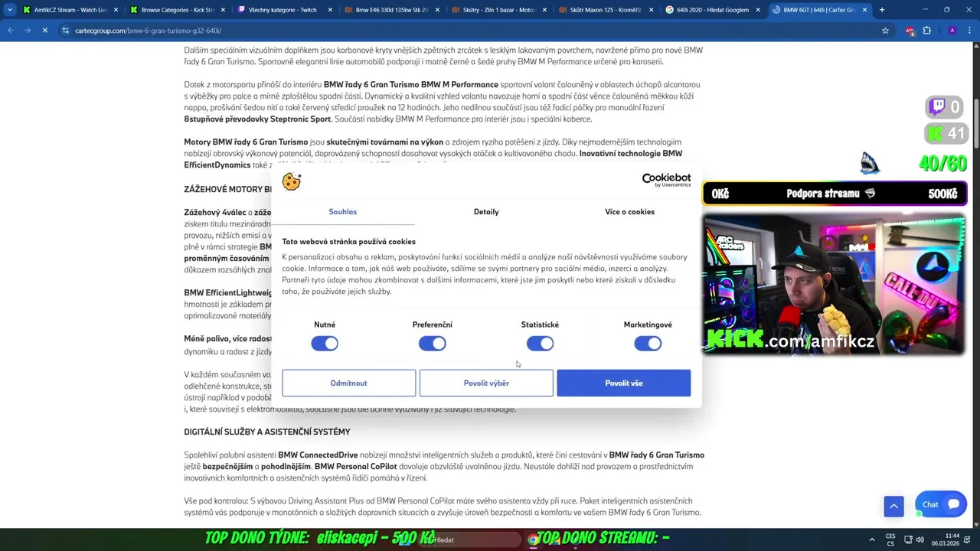Screen dimensions: 980x551
Task: Toggle the Nutné cookies switch
Action: [325, 344]
